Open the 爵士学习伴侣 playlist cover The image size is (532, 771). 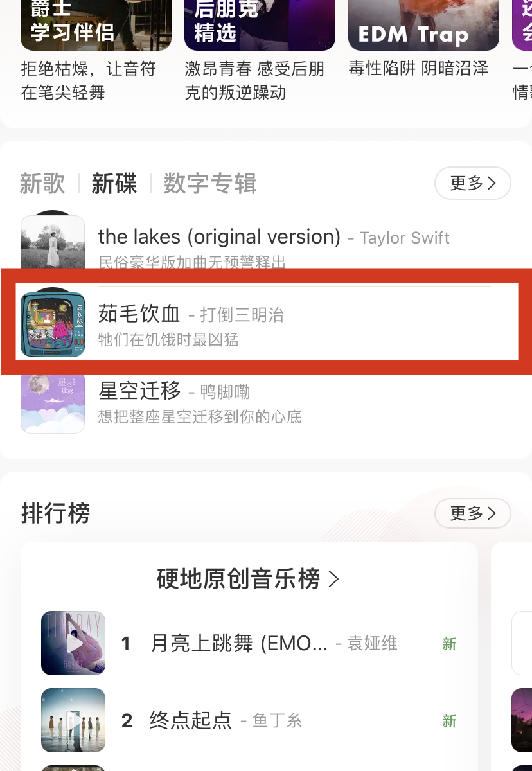(x=96, y=24)
